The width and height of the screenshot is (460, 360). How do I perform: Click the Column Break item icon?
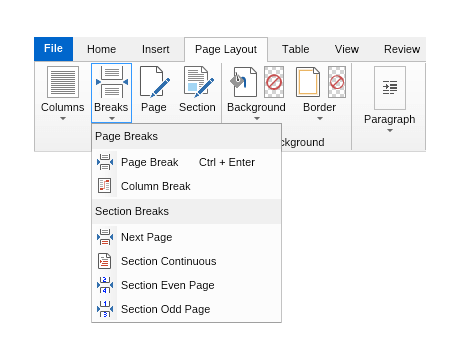[105, 186]
